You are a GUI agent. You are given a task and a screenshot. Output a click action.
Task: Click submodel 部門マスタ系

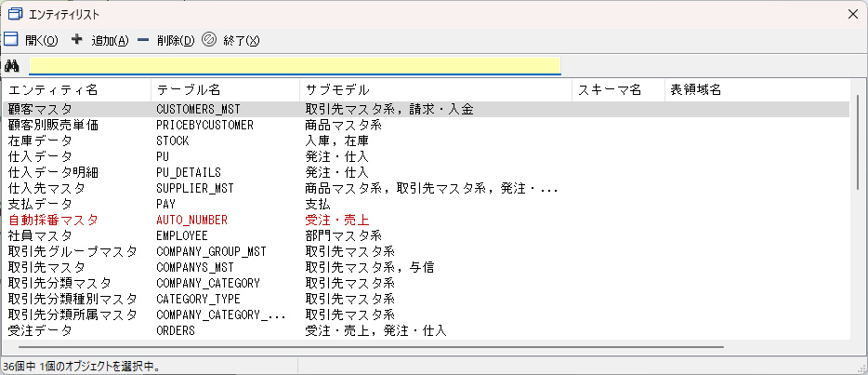click(344, 236)
